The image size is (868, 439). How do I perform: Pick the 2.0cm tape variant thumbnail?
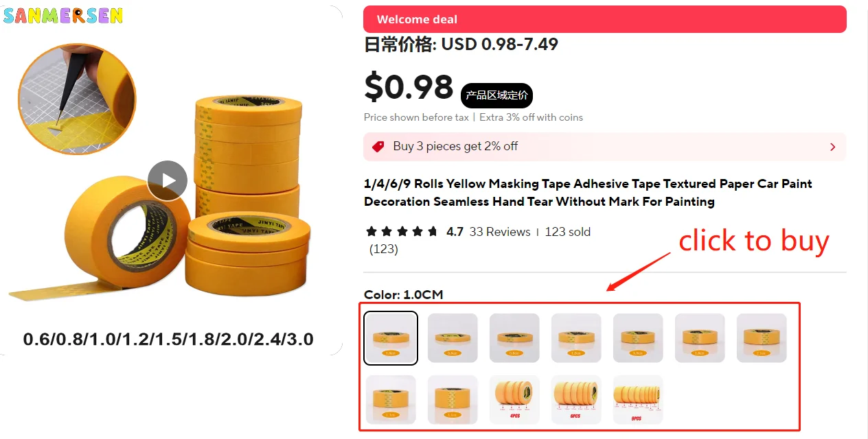point(762,338)
